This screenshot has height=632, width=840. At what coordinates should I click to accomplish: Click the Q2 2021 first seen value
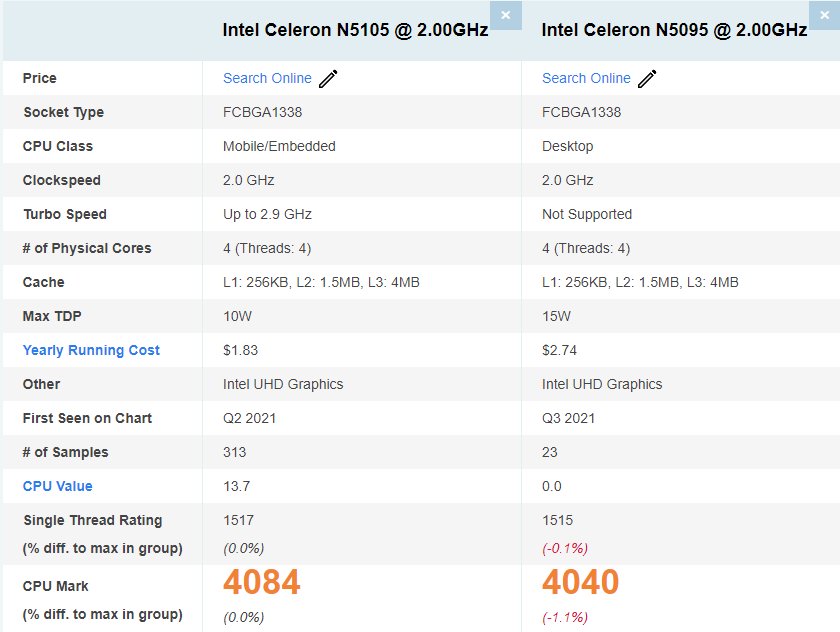click(x=249, y=418)
